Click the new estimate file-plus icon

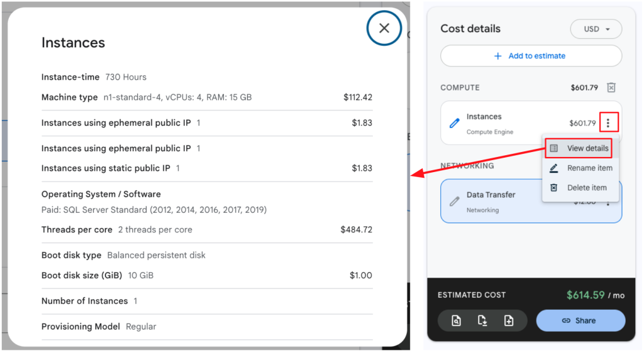[509, 321]
